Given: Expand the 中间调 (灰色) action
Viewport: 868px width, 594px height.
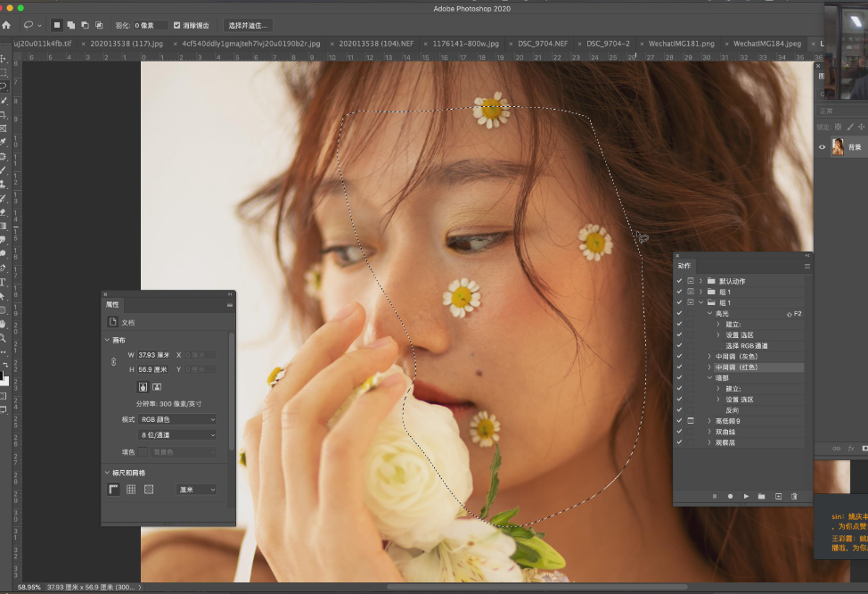Looking at the screenshot, I should (x=710, y=357).
